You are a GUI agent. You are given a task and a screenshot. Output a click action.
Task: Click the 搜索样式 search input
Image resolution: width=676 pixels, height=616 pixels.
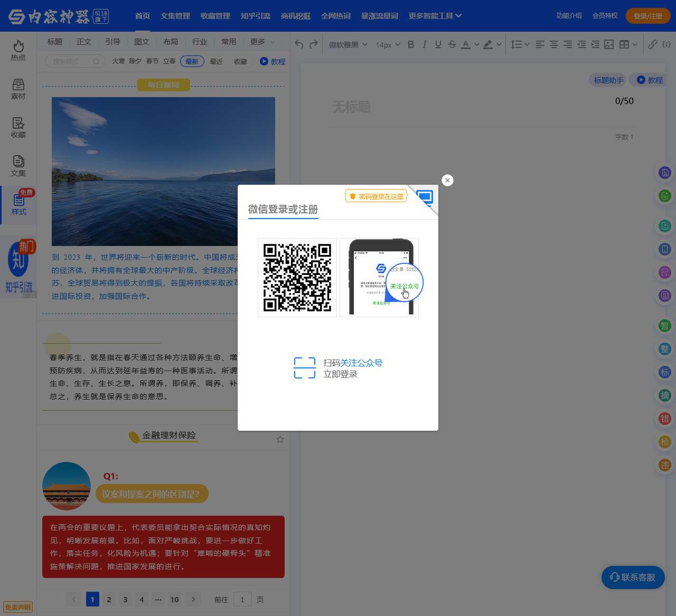[75, 61]
